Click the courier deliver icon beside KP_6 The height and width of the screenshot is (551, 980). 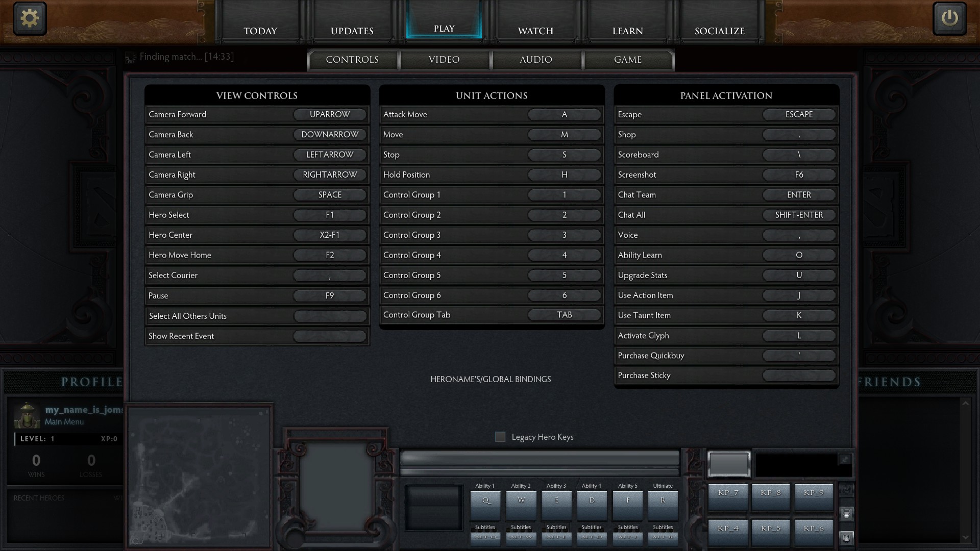coord(846,537)
